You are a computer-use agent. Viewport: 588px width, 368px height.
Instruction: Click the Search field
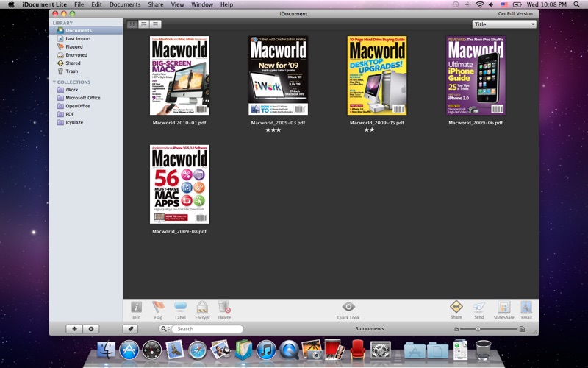pos(207,329)
